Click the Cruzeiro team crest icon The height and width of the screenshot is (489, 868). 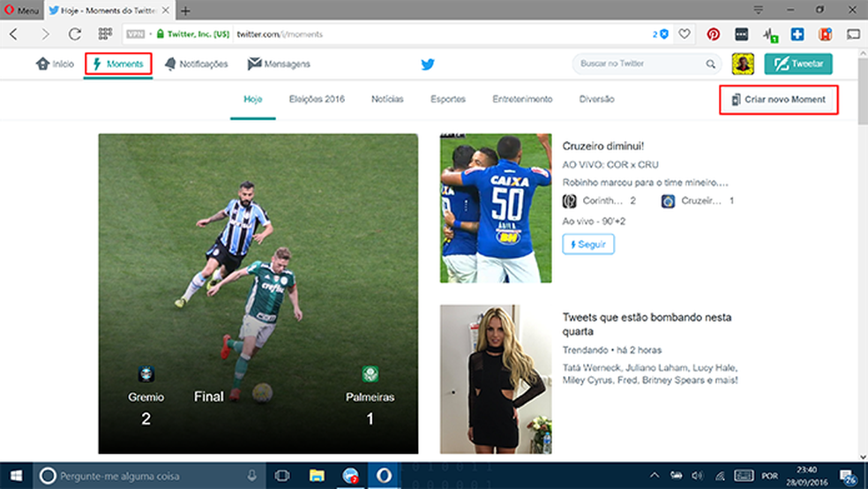(x=668, y=201)
